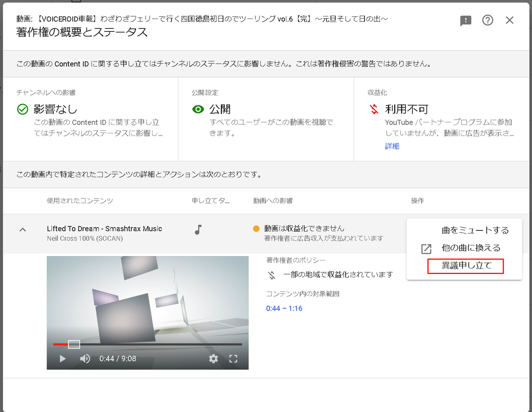Close the copyright summary dialog
Image resolution: width=532 pixels, height=412 pixels.
[510, 20]
